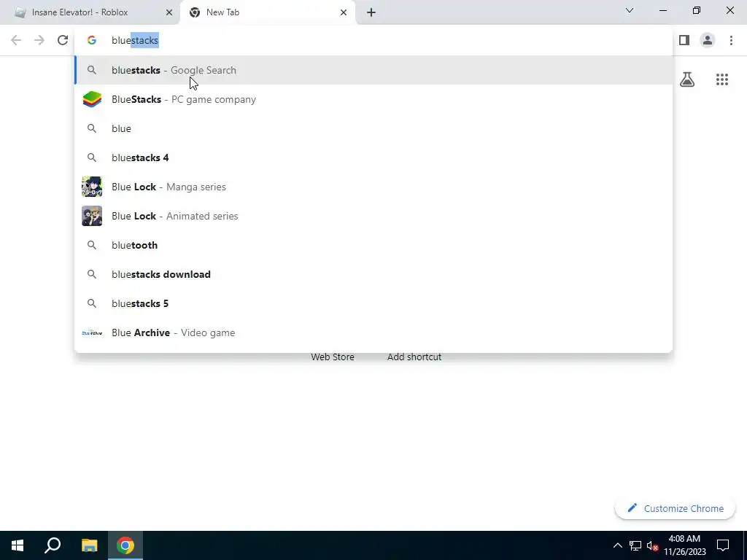Choose 'bluestacks download' suggestion

[373, 274]
